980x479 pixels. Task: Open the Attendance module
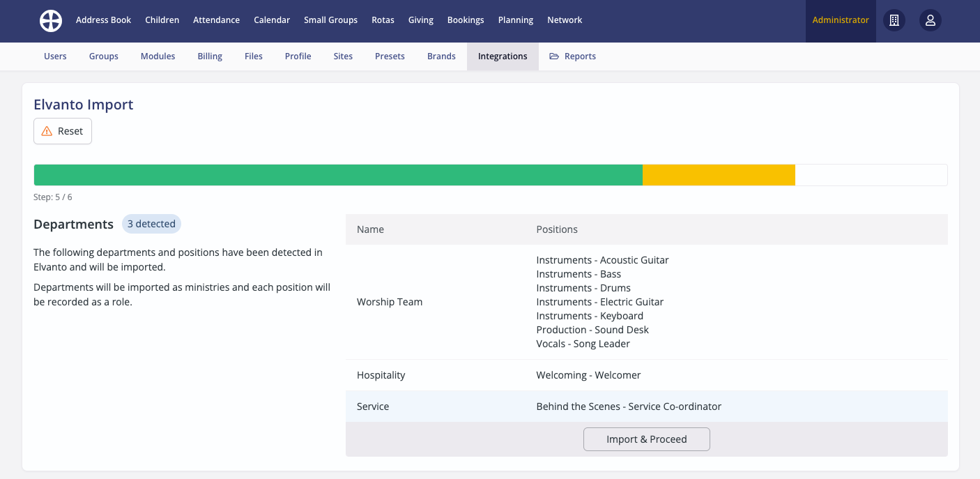[216, 20]
